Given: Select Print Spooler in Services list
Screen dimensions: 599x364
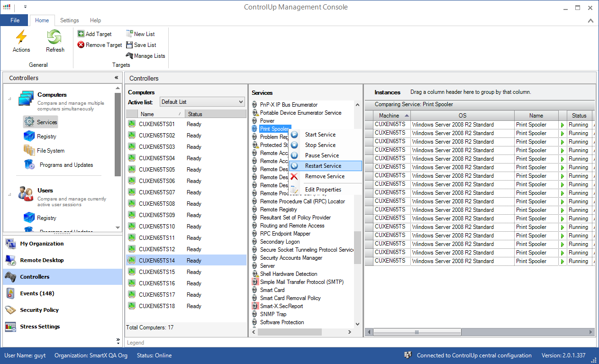Looking at the screenshot, I should [274, 129].
